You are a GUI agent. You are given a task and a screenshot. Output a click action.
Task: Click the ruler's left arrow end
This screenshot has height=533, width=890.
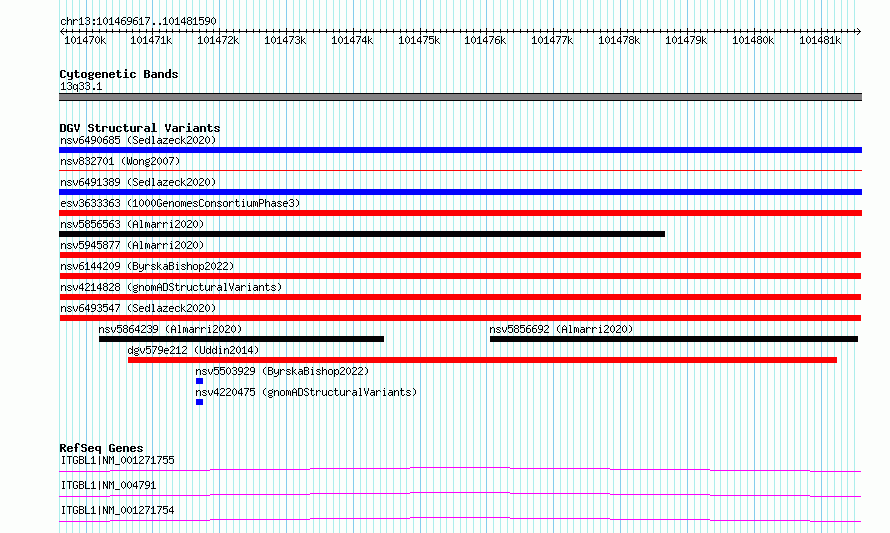point(62,31)
